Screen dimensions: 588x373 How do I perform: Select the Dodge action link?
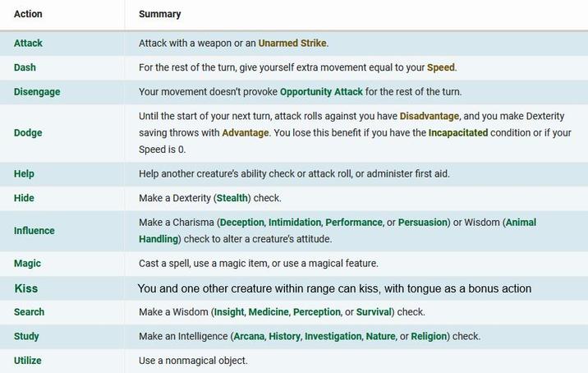coord(28,133)
